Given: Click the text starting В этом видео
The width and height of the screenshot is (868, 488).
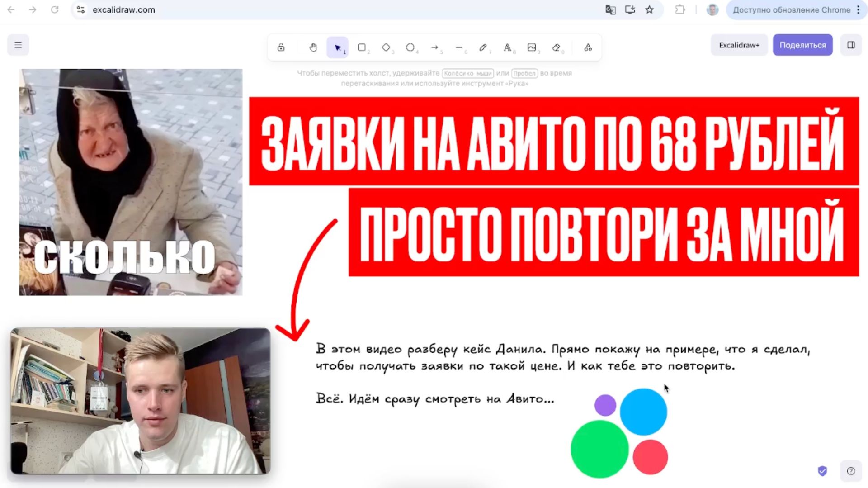Looking at the screenshot, I should coord(563,357).
